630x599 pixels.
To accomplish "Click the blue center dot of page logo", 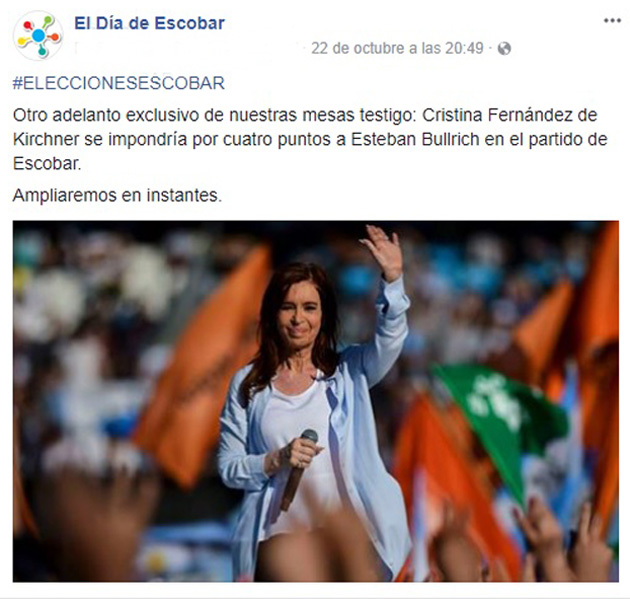I will [x=39, y=35].
